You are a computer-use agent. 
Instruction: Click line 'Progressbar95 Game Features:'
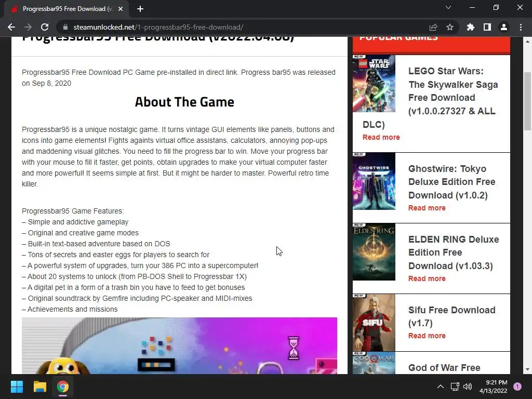click(73, 211)
